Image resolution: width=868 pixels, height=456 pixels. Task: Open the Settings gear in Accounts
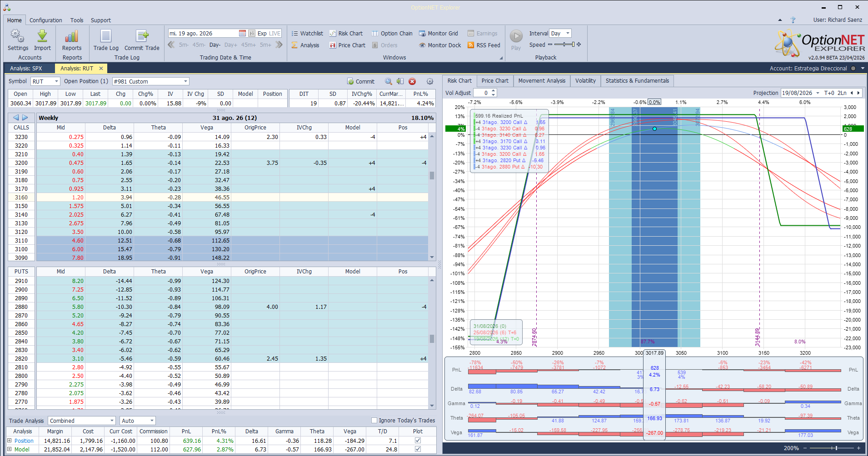[18, 40]
